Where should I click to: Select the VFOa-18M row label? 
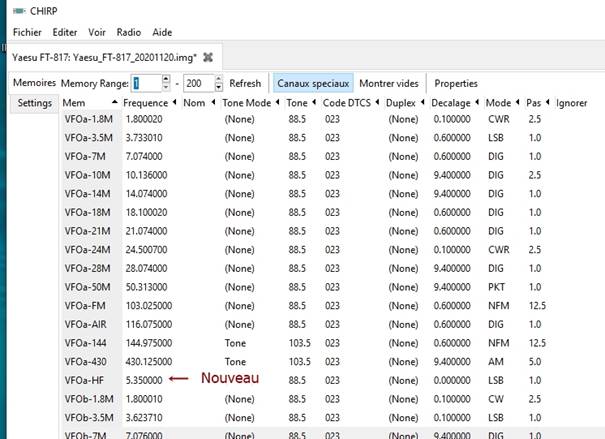(x=88, y=212)
